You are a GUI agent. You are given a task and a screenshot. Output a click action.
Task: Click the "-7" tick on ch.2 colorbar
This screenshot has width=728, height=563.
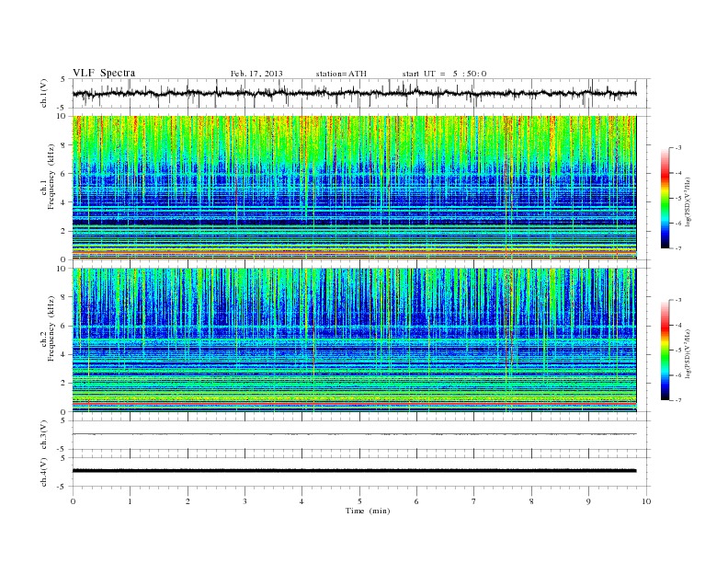click(x=677, y=400)
